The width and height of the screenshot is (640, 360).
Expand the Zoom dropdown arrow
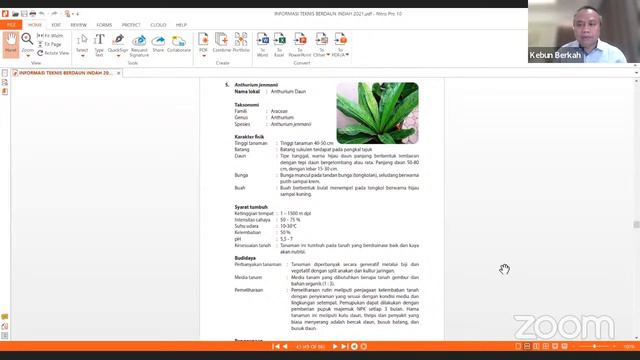[x=28, y=56]
